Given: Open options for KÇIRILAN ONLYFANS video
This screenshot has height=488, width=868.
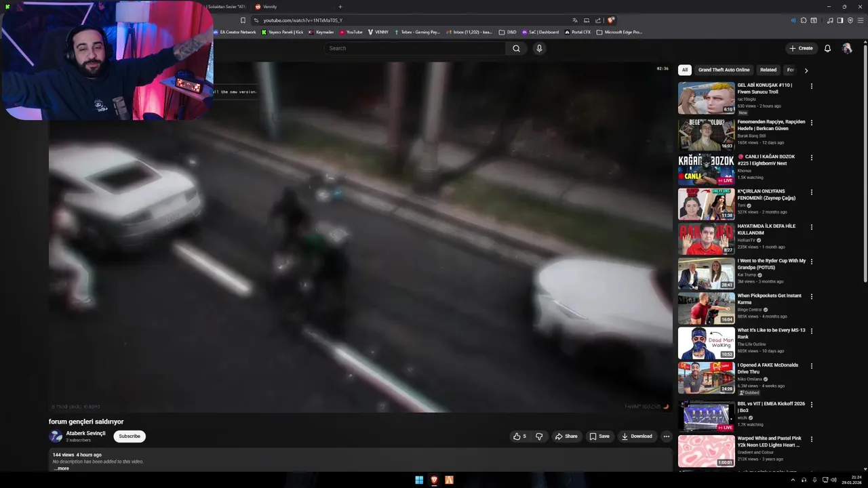Looking at the screenshot, I should [x=811, y=192].
